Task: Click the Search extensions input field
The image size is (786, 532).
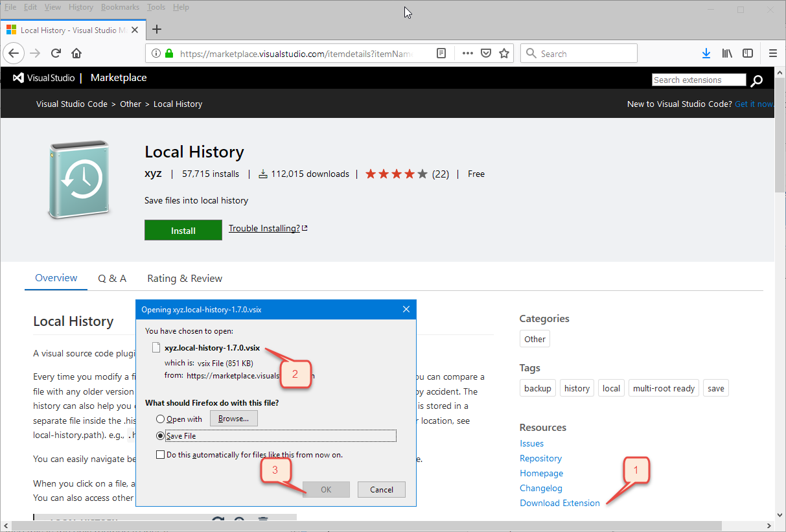Action: pyautogui.click(x=699, y=80)
